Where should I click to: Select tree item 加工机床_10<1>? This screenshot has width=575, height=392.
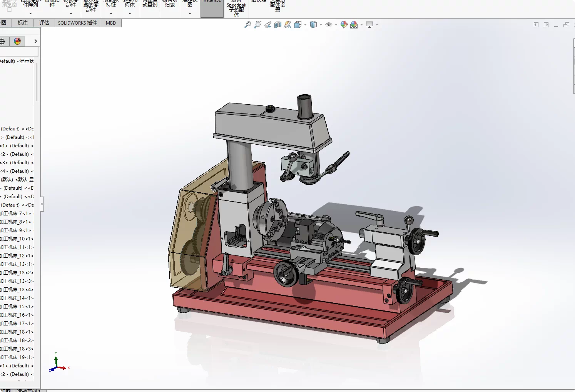click(17, 239)
